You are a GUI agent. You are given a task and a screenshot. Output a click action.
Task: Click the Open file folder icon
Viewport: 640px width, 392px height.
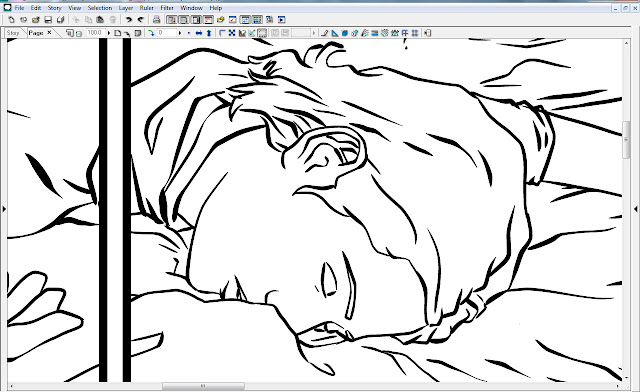tap(36, 20)
